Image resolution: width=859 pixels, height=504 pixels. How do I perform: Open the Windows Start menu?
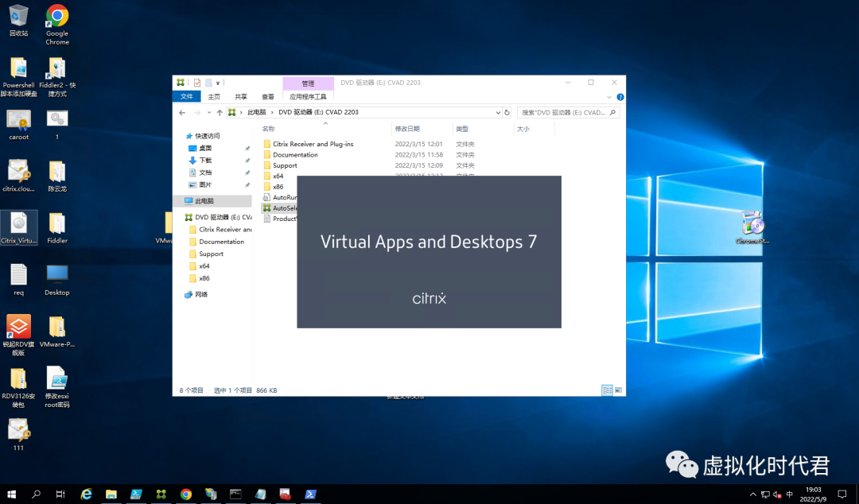11,494
